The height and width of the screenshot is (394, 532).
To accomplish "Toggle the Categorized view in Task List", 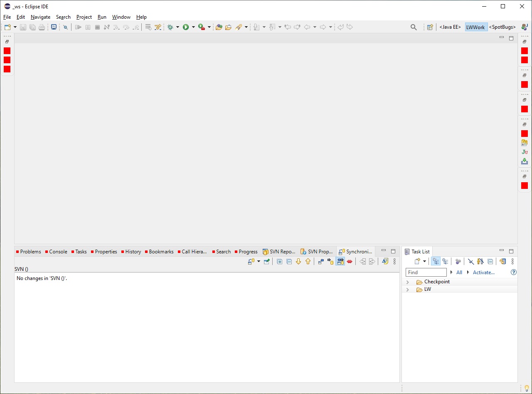I will [436, 262].
